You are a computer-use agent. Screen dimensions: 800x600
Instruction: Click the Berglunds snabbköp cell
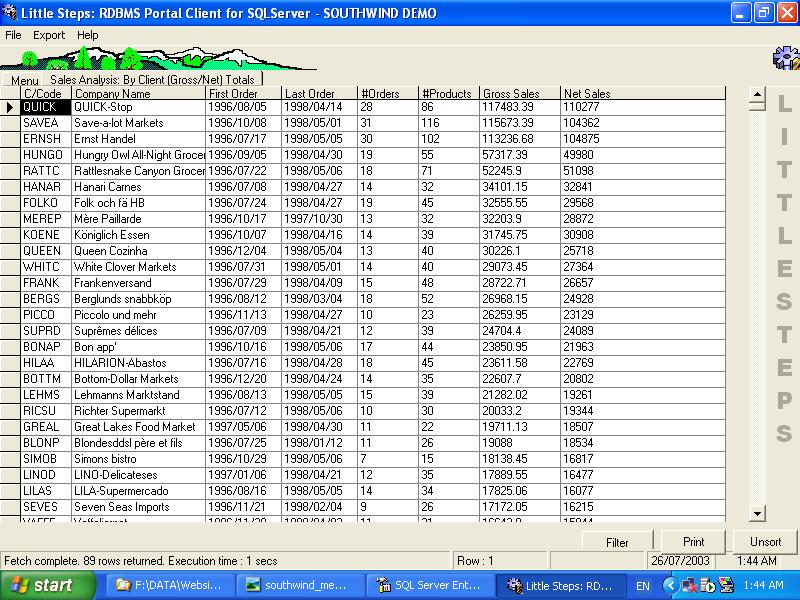[138, 299]
